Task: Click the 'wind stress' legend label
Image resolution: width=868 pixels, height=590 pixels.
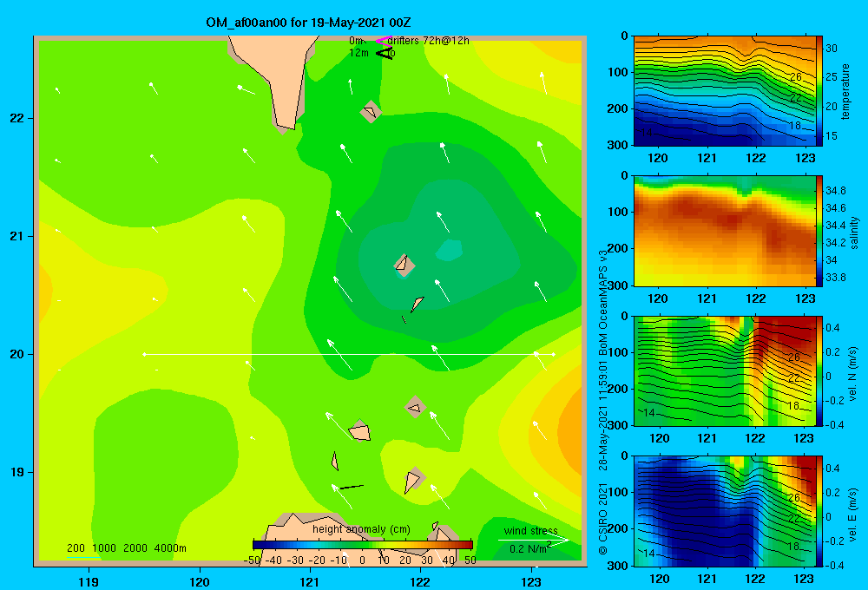Action: [530, 531]
